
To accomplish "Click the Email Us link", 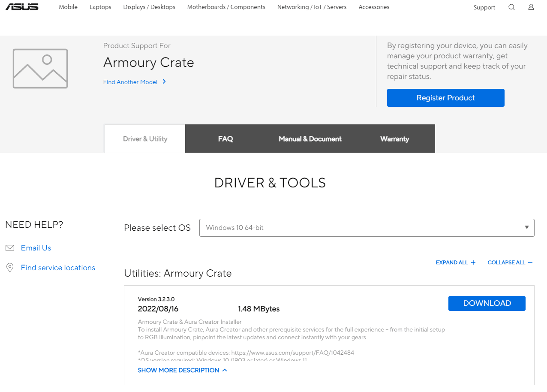I will 36,248.
